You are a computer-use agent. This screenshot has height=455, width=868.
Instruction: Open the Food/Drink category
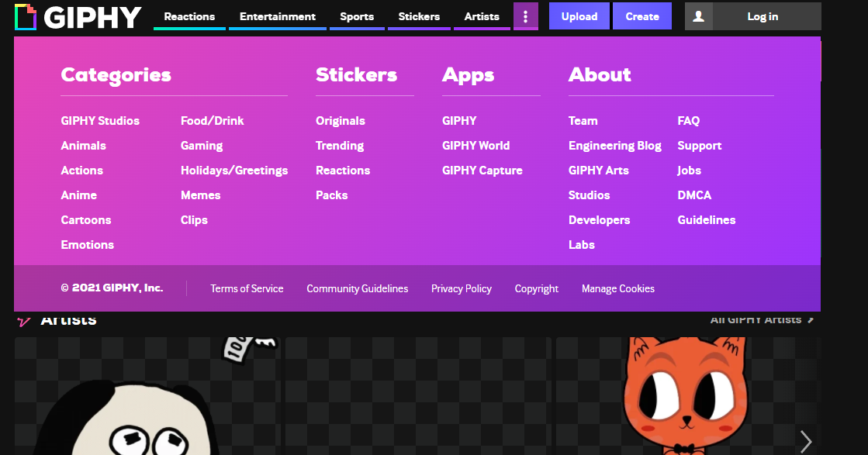pyautogui.click(x=212, y=120)
